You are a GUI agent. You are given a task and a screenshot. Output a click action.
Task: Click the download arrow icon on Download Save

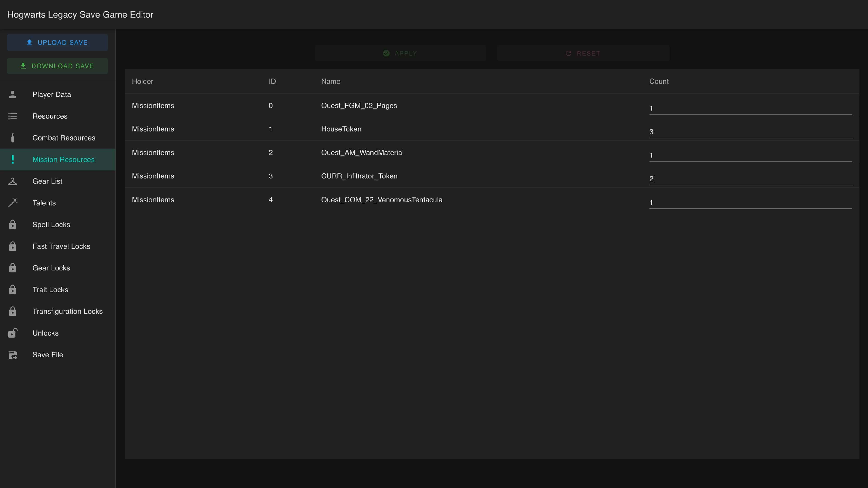(x=23, y=66)
